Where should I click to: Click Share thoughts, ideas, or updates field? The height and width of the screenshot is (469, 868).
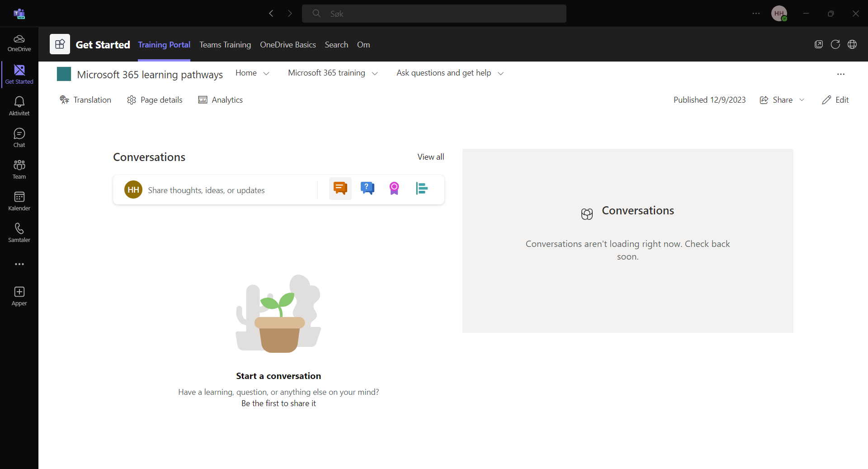point(206,190)
